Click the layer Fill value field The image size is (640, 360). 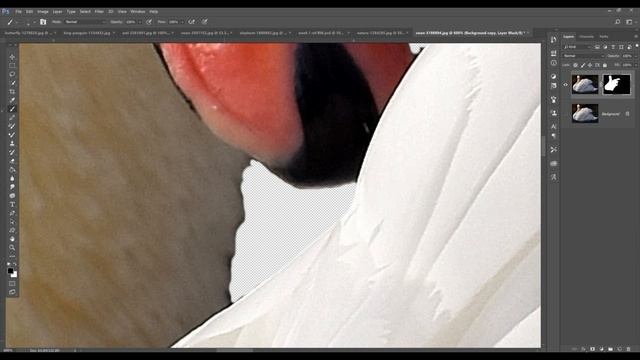point(628,65)
